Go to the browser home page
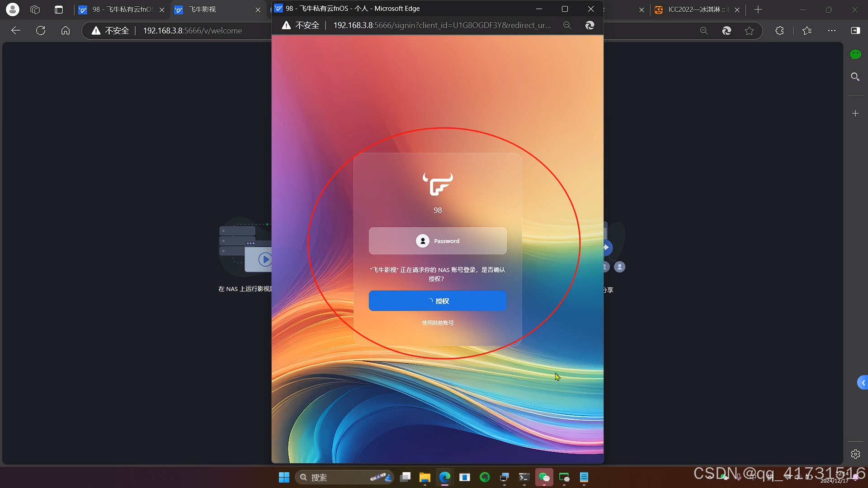Image resolution: width=868 pixels, height=488 pixels. (x=66, y=31)
